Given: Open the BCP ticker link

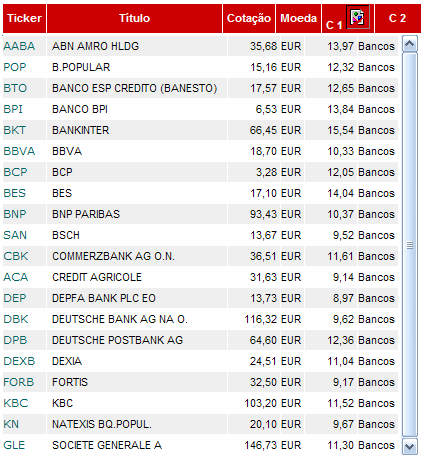Looking at the screenshot, I should [x=15, y=172].
